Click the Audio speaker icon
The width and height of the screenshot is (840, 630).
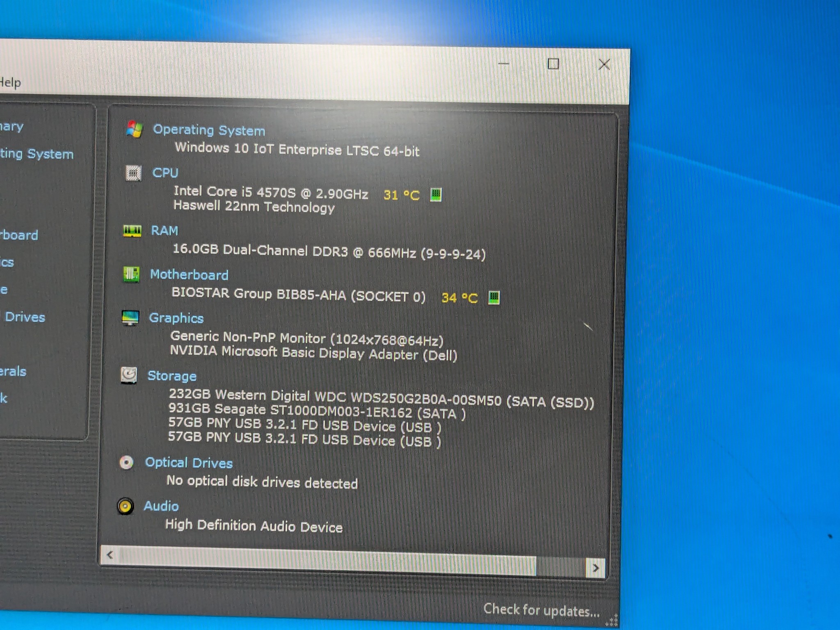click(125, 506)
